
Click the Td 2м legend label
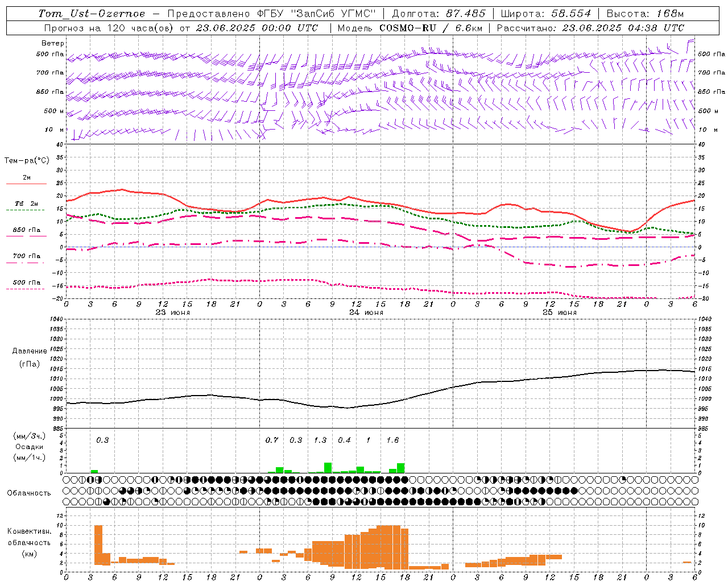26,203
